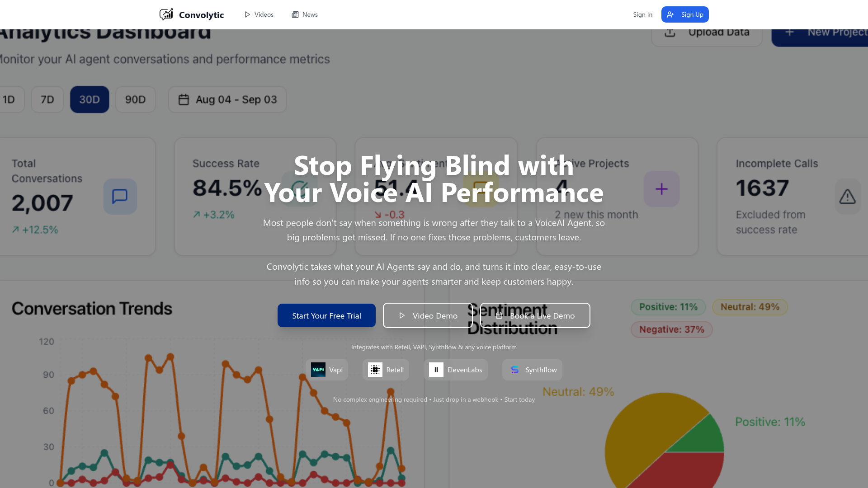Click Start Your Free Trial button

(x=326, y=315)
